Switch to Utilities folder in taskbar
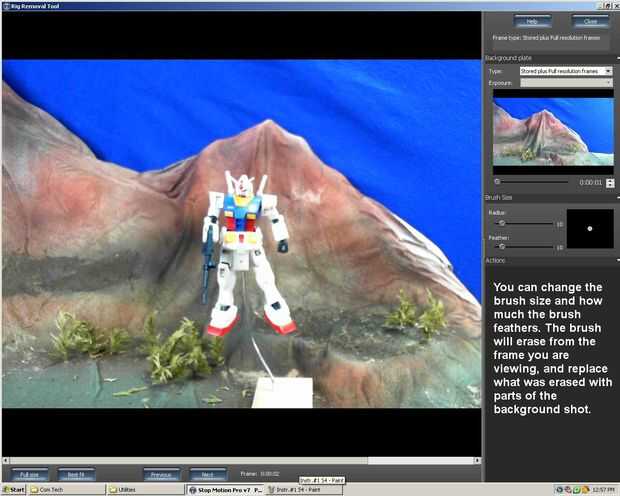 tap(146, 490)
